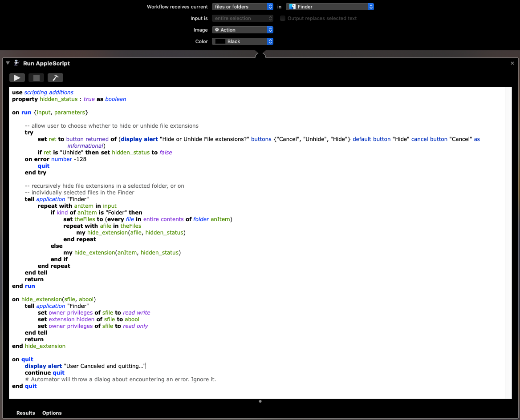This screenshot has height=420, width=520.
Task: Collapse the Run AppleScript action with its disclosure triangle
Action: (8, 63)
